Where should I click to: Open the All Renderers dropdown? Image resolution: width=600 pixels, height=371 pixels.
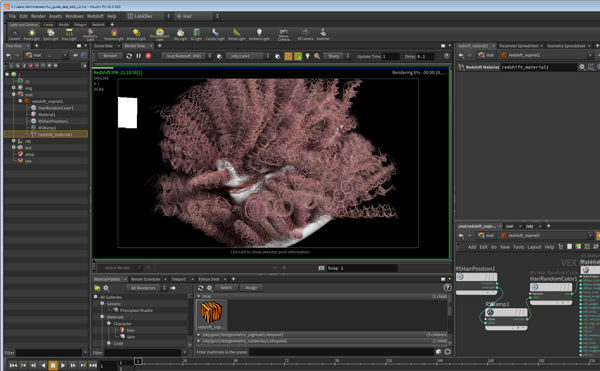tap(147, 288)
